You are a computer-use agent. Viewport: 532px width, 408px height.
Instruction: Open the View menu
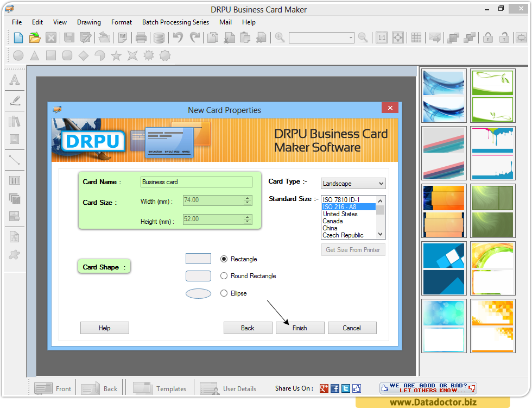coord(60,22)
